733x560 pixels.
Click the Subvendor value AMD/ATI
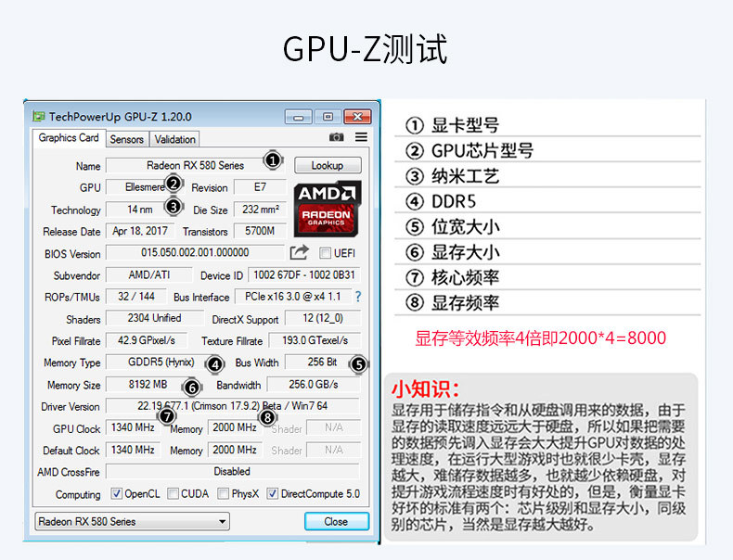pyautogui.click(x=149, y=274)
